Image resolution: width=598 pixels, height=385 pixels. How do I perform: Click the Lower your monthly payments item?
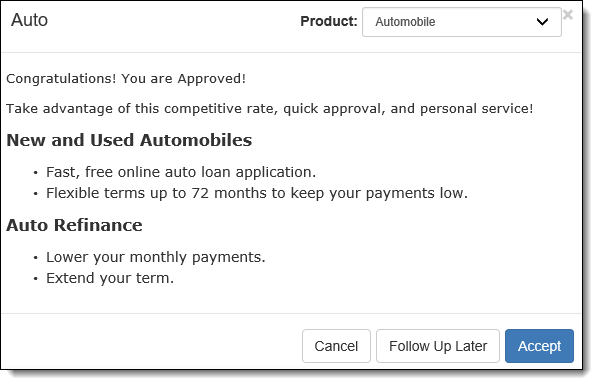tap(156, 258)
